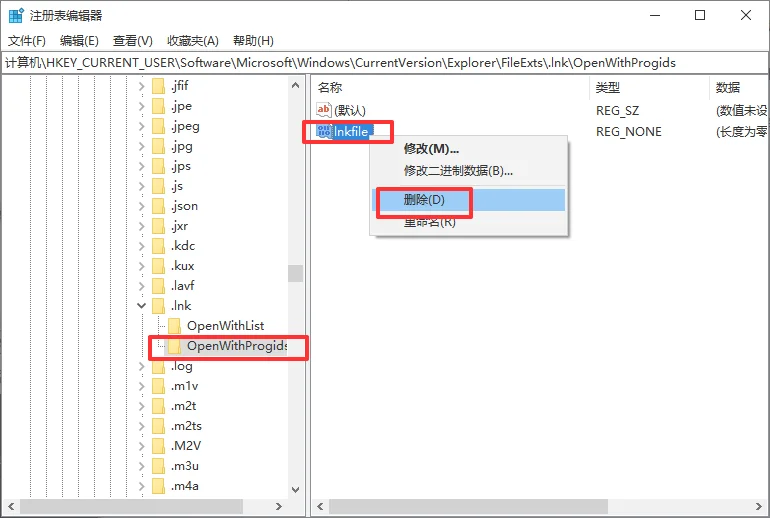Click the .m1v folder icon
770x518 pixels.
[158, 386]
